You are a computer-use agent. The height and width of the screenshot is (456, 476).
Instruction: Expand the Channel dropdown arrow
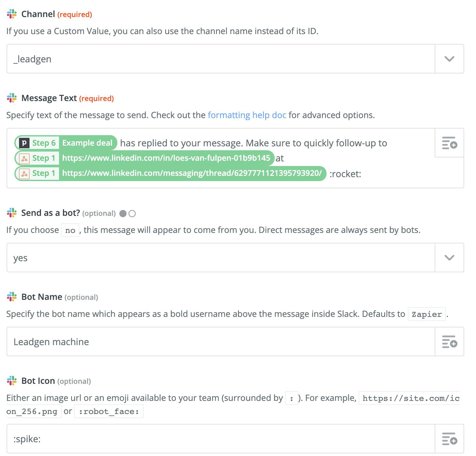[x=449, y=59]
